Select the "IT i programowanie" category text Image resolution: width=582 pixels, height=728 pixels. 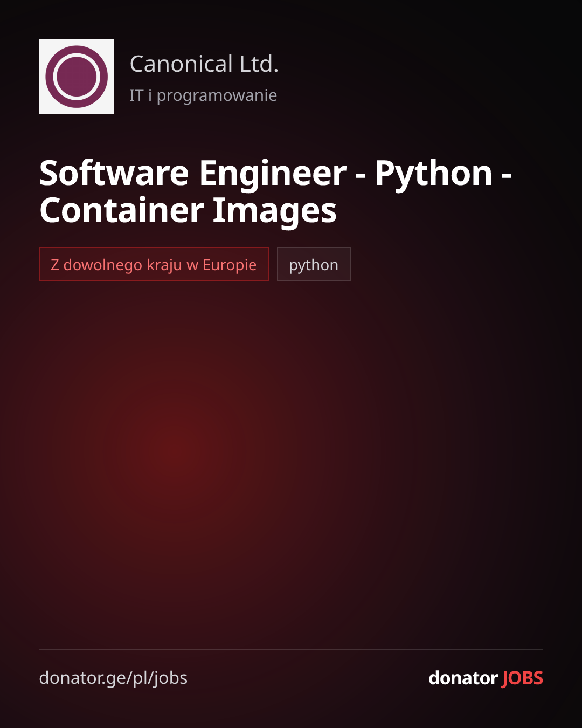[203, 95]
